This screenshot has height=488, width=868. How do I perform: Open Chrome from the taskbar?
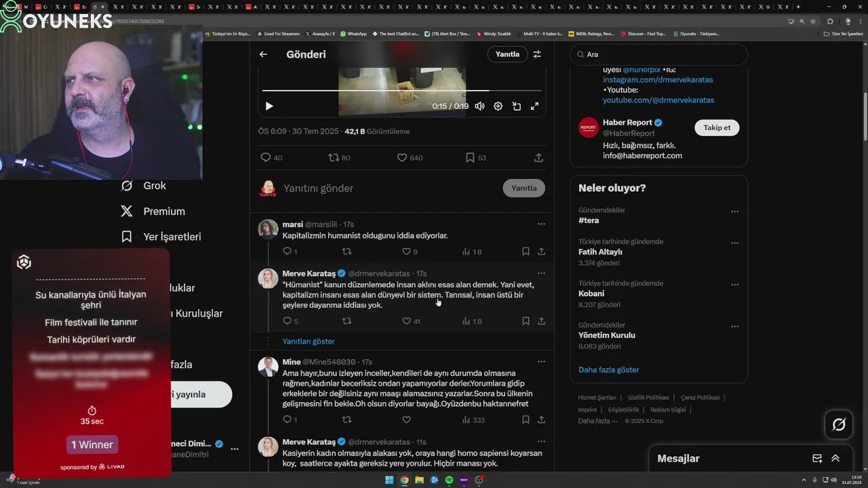click(x=404, y=480)
